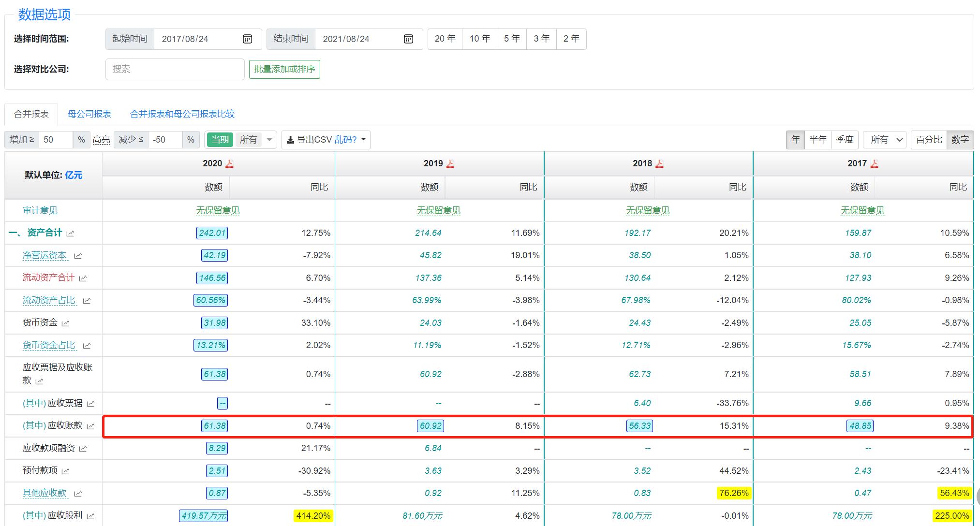Open the 合并报表和母公司报表比较 tab

[182, 114]
